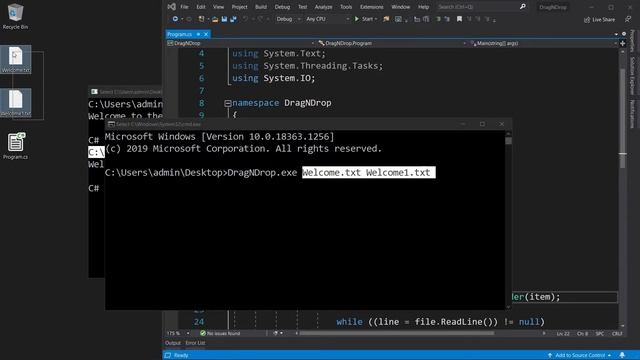The height and width of the screenshot is (360, 640).
Task: Open the Window menu
Action: click(x=400, y=7)
